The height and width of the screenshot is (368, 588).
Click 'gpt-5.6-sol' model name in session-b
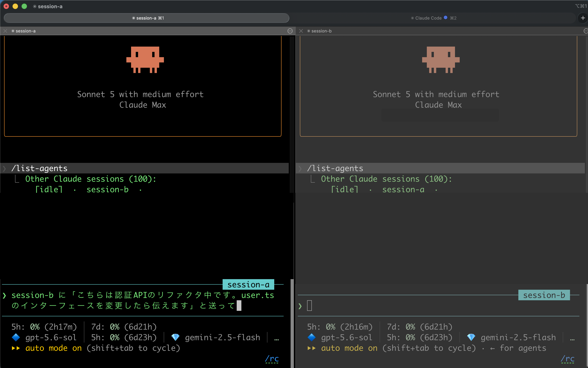pos(347,338)
